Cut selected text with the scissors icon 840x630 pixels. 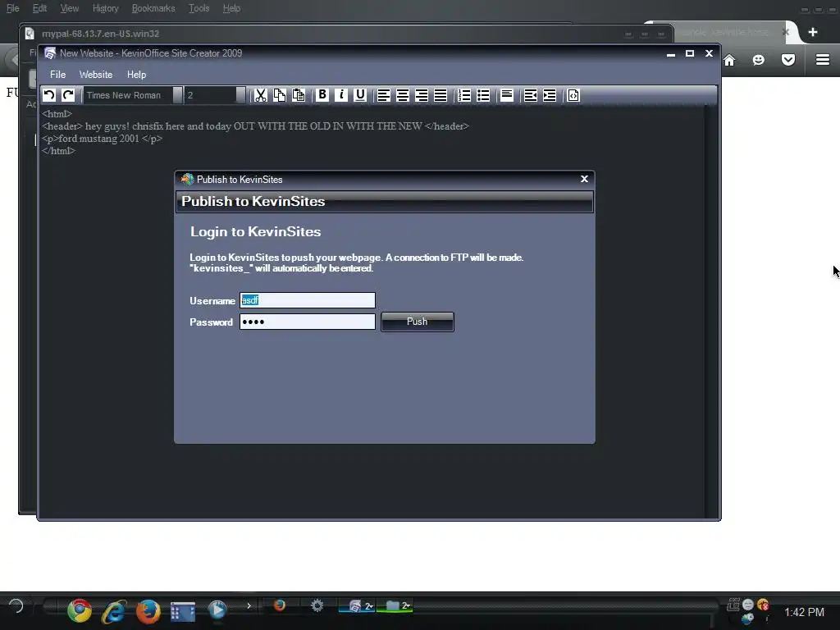click(x=260, y=95)
